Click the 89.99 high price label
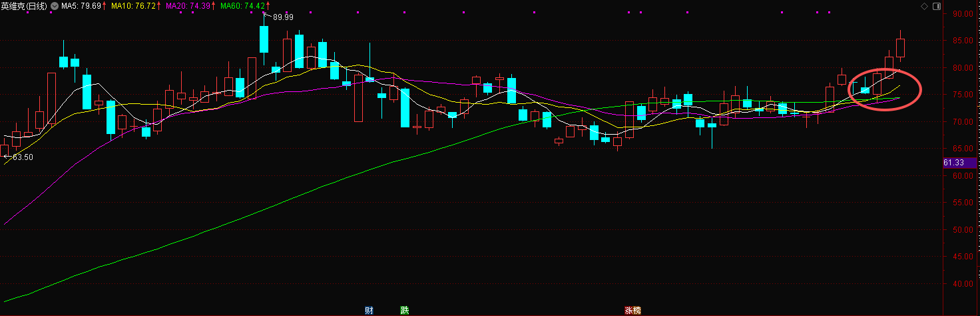The width and height of the screenshot is (980, 316). point(283,17)
